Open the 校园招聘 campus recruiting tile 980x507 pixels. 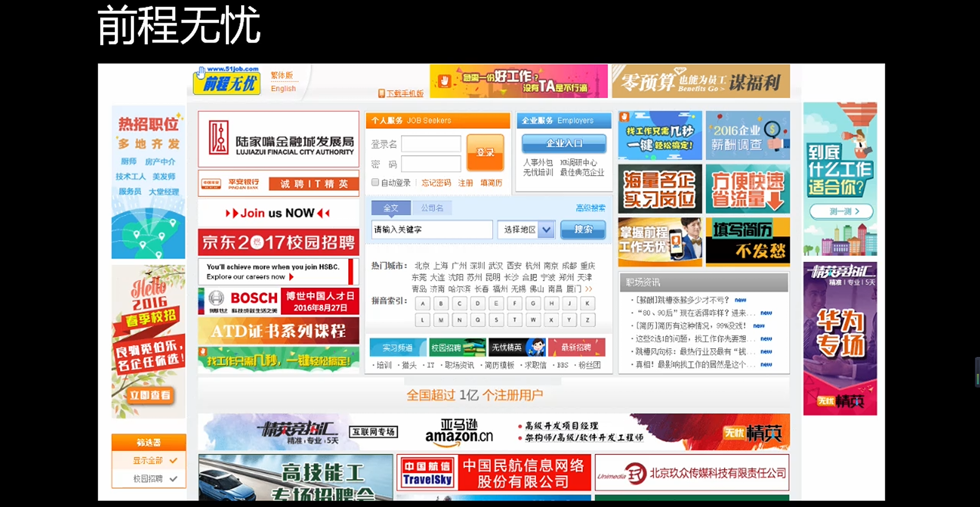[x=457, y=347]
